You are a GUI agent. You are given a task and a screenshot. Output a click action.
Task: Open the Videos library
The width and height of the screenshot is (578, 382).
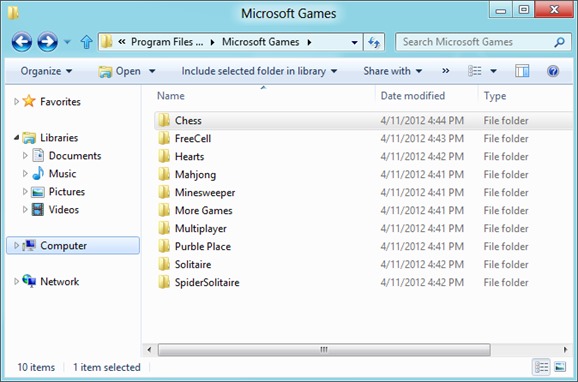[64, 210]
